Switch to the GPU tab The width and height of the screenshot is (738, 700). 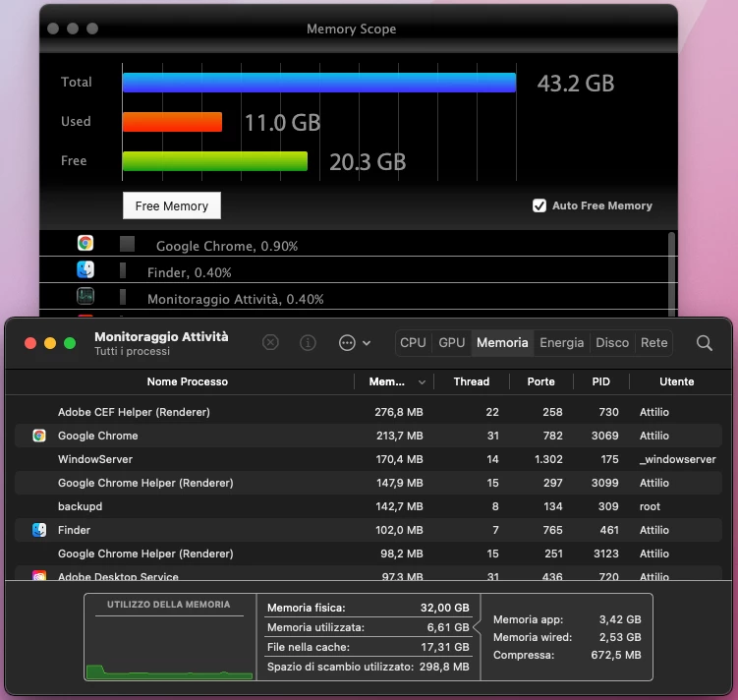click(x=452, y=343)
